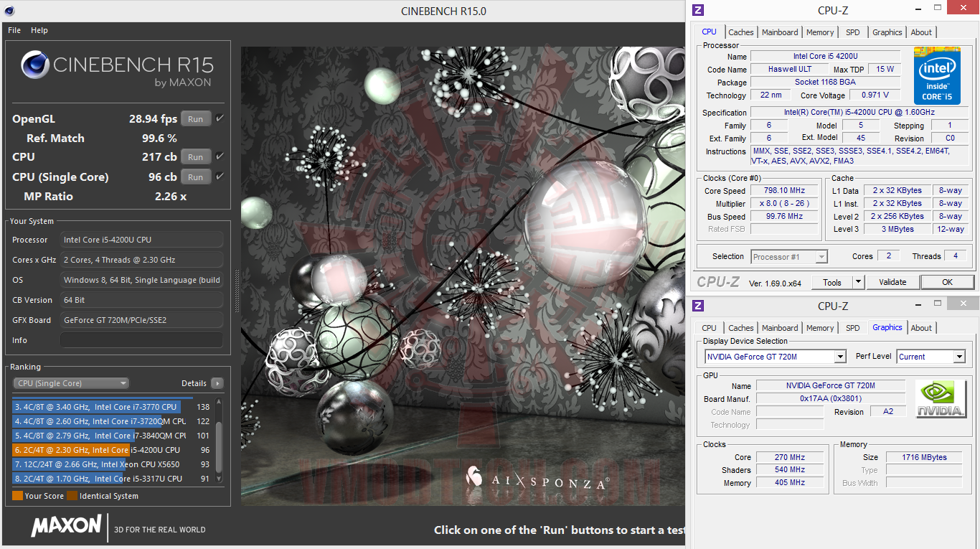
Task: Click the Processor field reading Intel Core i5-4200U CPU
Action: (x=142, y=240)
